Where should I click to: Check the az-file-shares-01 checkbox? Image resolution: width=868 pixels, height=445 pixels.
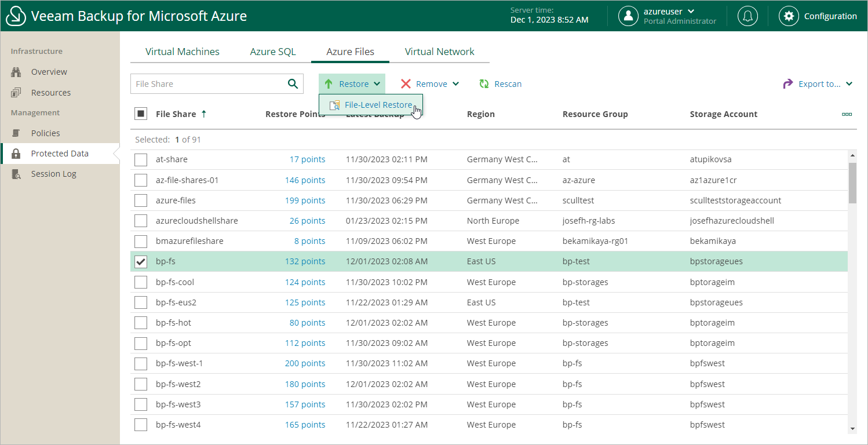pos(141,180)
